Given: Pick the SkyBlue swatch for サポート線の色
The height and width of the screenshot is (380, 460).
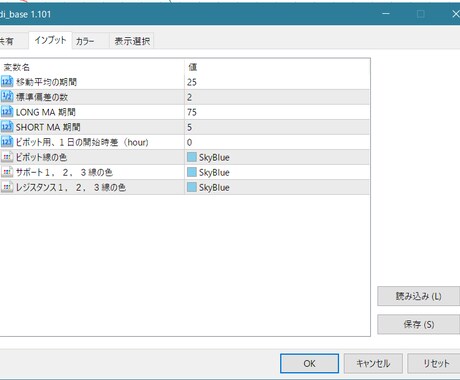Looking at the screenshot, I should coord(192,172).
